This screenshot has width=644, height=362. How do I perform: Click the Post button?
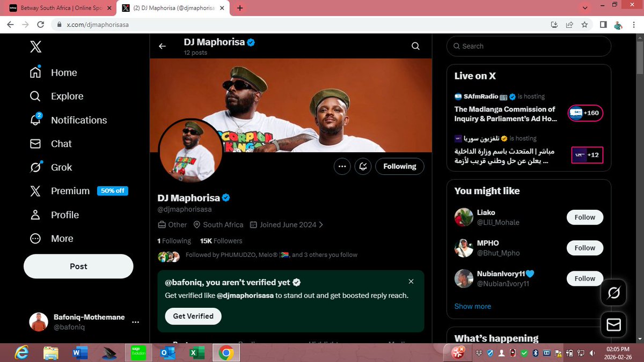click(x=78, y=266)
